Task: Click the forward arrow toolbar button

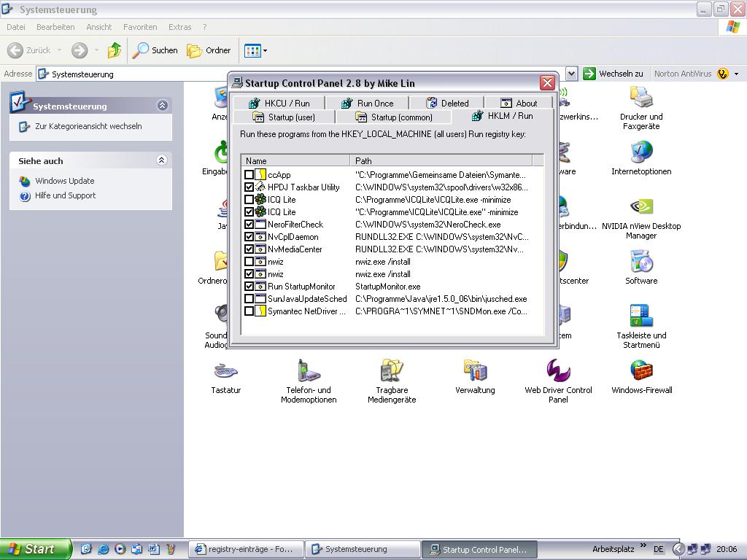Action: click(80, 50)
